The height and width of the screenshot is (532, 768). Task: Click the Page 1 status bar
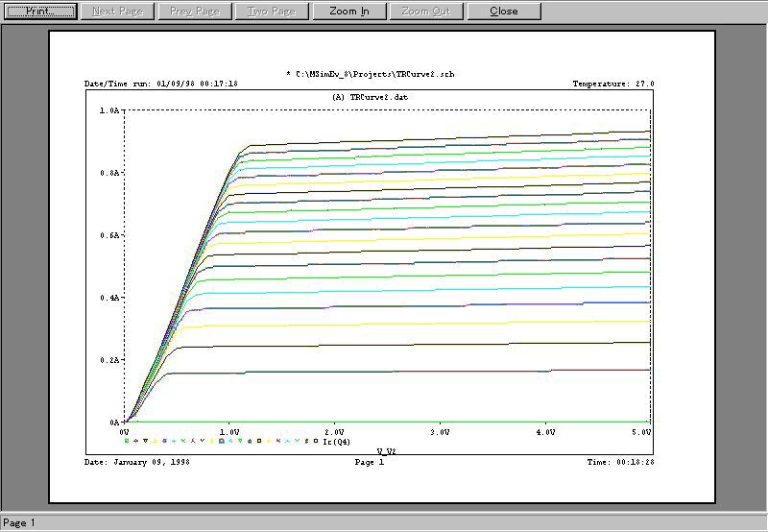(19, 523)
